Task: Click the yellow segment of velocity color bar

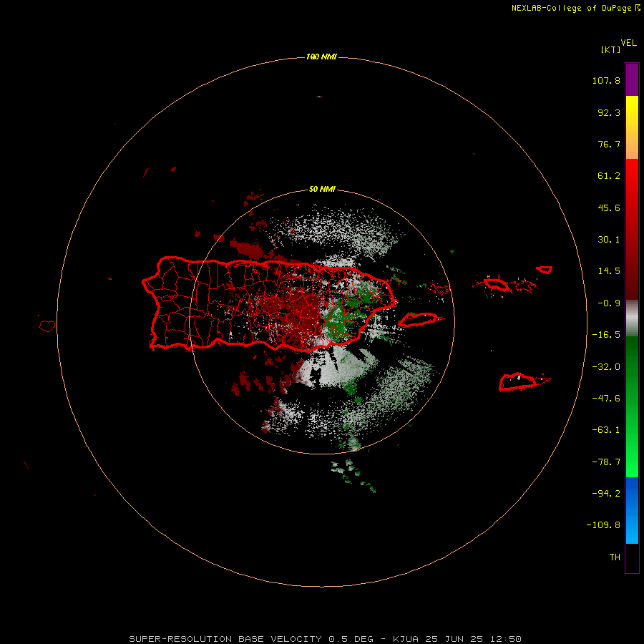Action: tap(632, 127)
